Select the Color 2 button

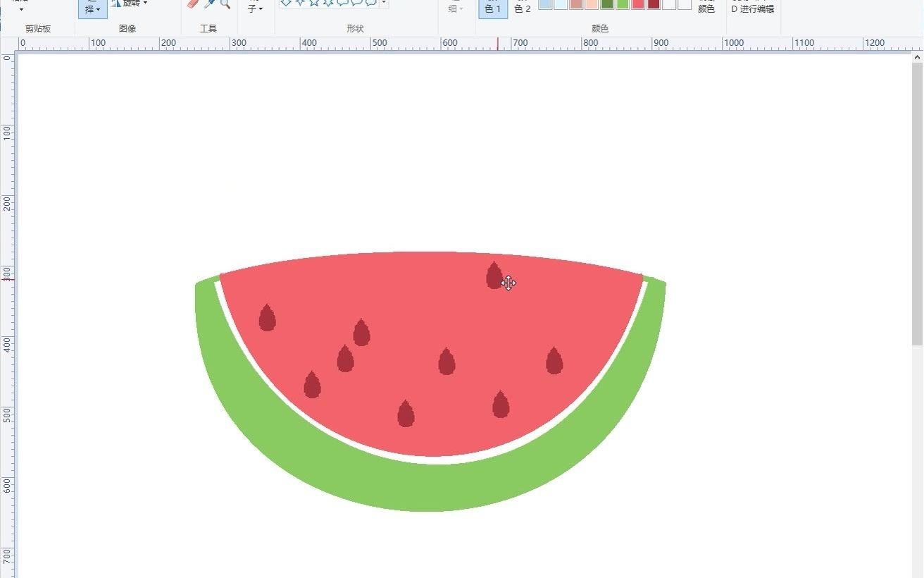point(522,8)
